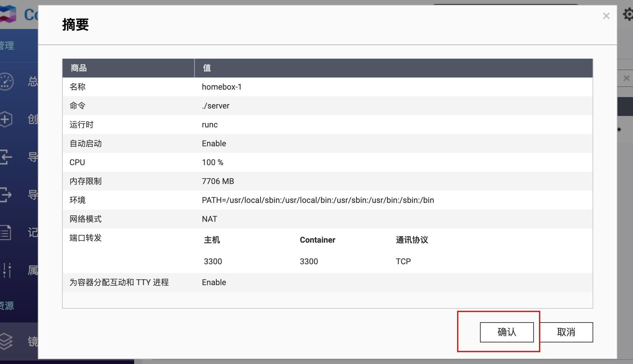Select the Create container sidebar icon
Image resolution: width=633 pixels, height=364 pixels.
pyautogui.click(x=7, y=119)
